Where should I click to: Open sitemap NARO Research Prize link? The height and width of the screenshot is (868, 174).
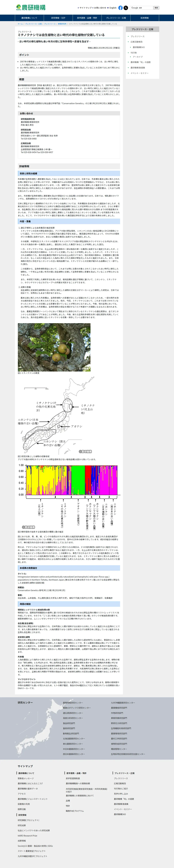(28, 836)
